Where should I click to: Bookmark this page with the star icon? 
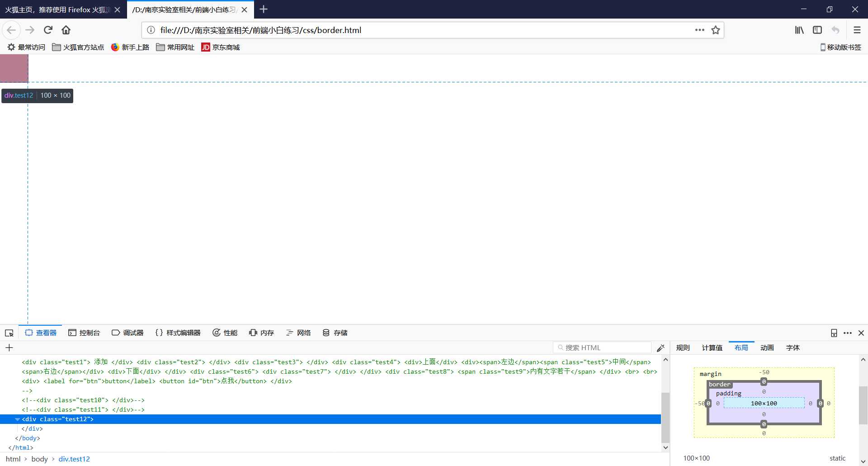pyautogui.click(x=715, y=30)
